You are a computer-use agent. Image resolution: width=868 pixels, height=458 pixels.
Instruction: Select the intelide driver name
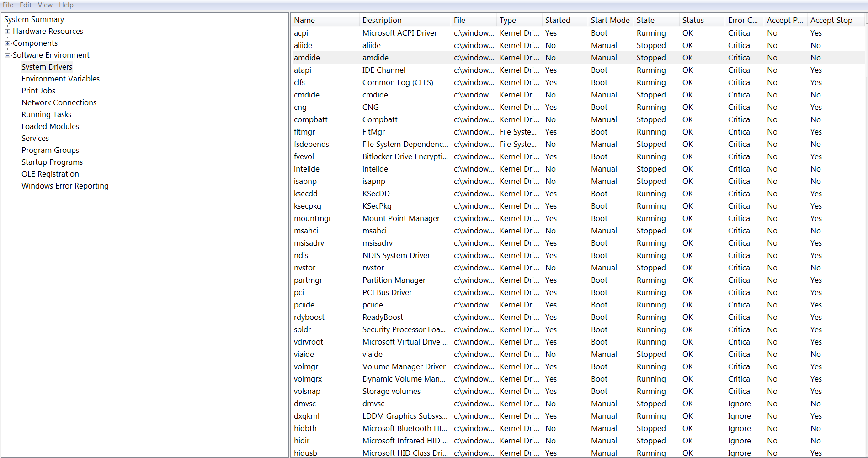tap(307, 169)
